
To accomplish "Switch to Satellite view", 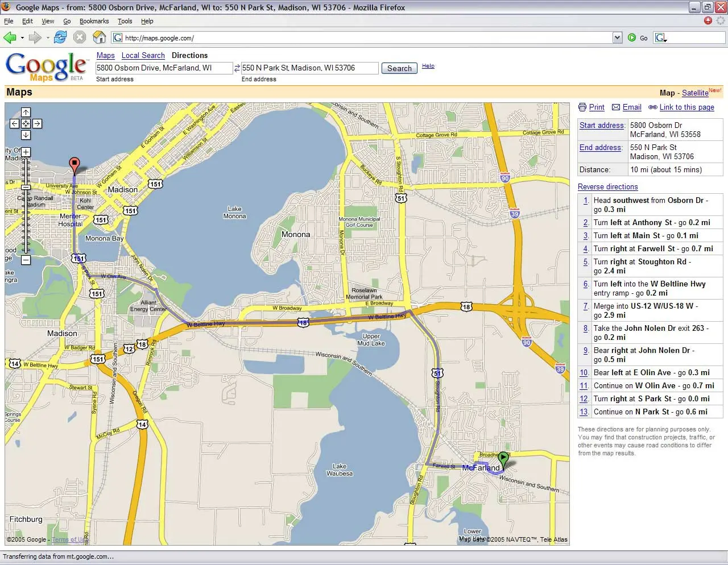I will [695, 93].
